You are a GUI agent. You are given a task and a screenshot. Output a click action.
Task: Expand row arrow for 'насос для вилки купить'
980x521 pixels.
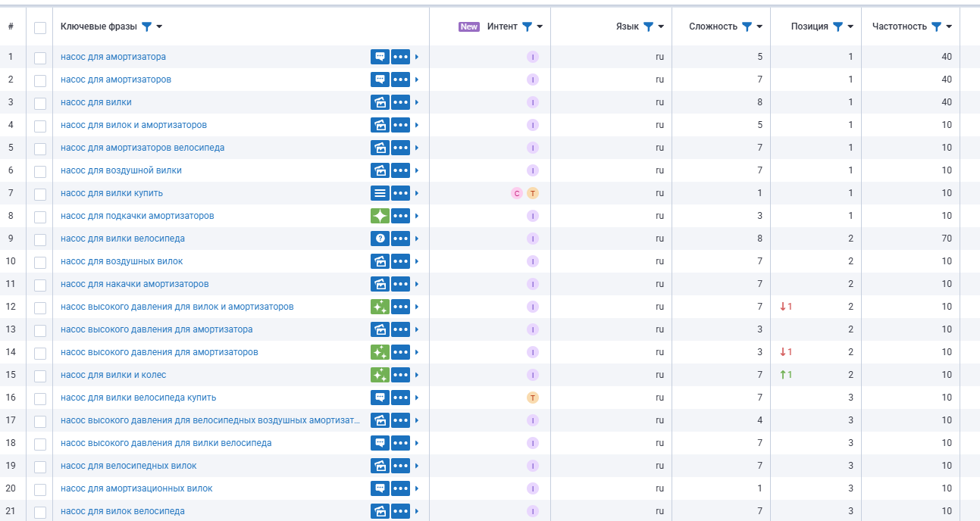click(417, 193)
